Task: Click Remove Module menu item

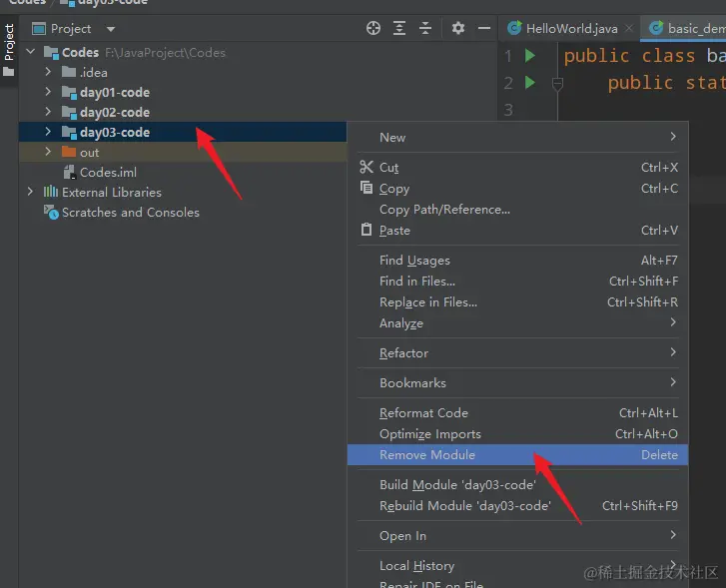Action: coord(517,454)
